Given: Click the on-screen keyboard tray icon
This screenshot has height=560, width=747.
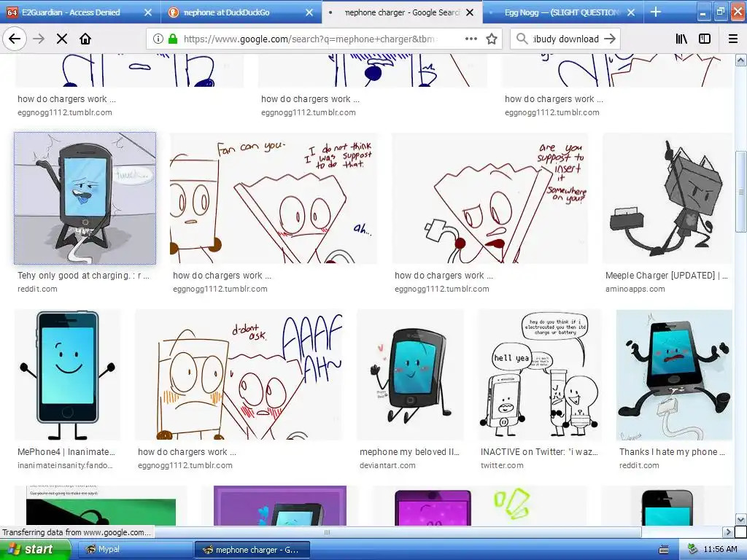Looking at the screenshot, I should 664,550.
